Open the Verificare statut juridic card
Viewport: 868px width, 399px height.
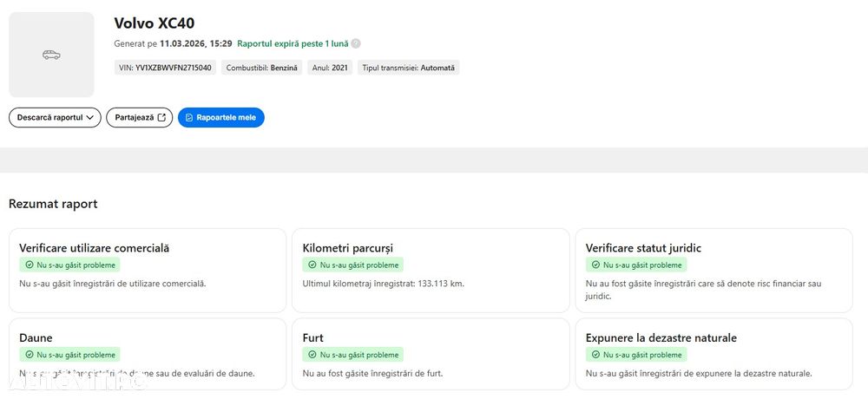point(713,270)
